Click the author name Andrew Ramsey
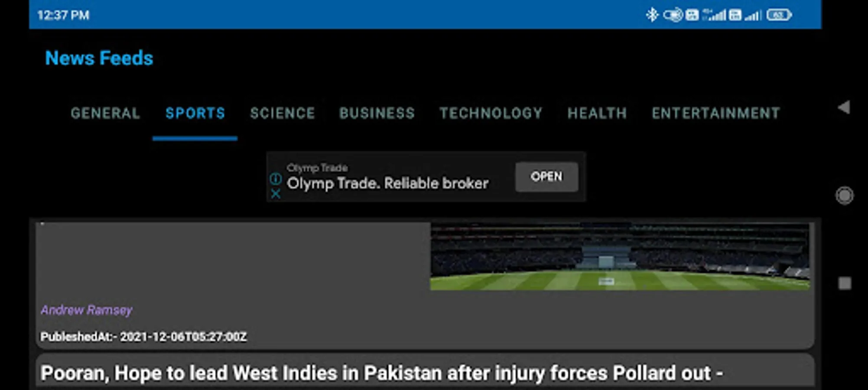The image size is (868, 390). pyautogui.click(x=86, y=310)
